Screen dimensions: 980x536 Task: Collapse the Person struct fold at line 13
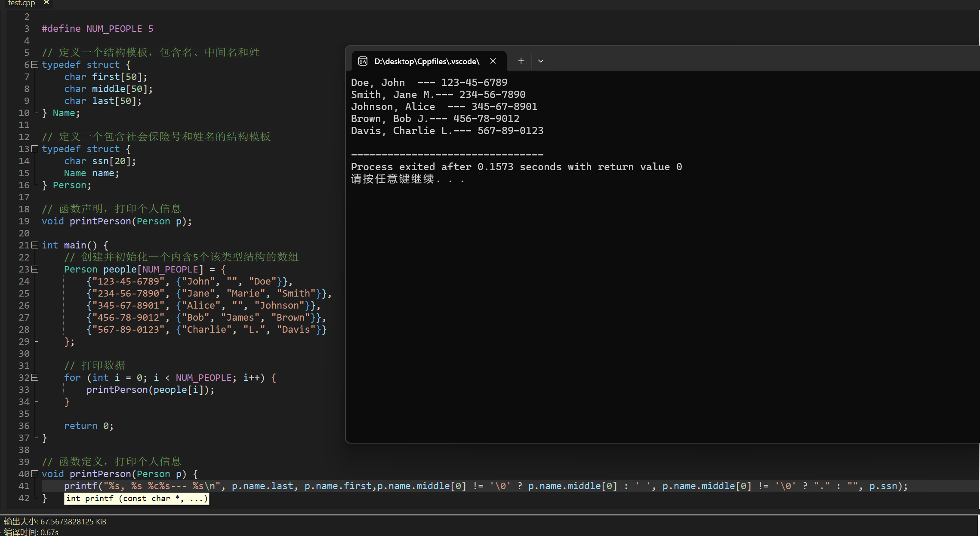(35, 149)
